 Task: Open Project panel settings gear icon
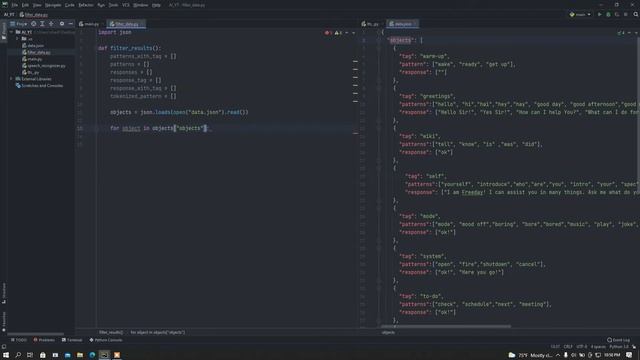62,24
